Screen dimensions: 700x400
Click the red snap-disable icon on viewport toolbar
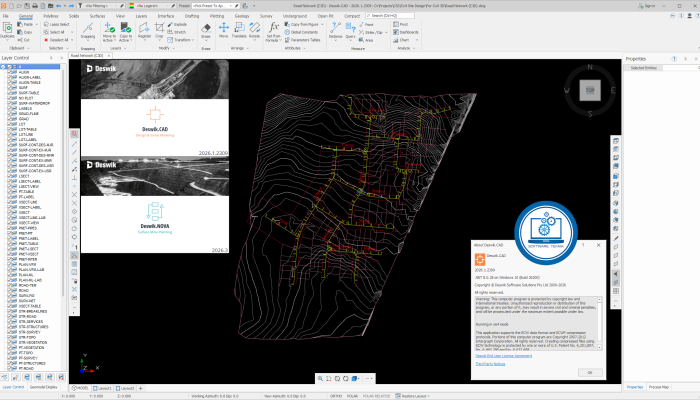[75, 134]
